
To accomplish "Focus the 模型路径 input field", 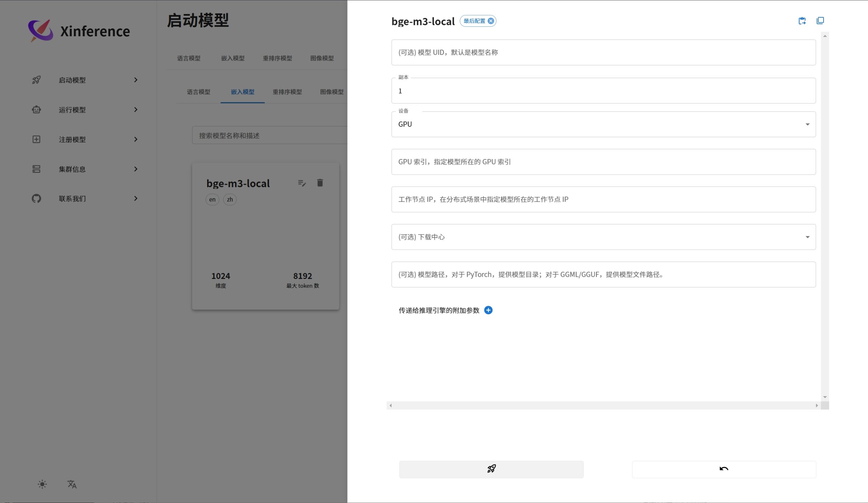I will 604,275.
